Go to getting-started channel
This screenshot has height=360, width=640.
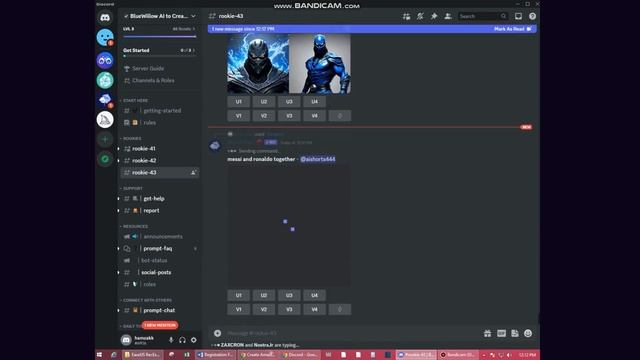point(160,111)
